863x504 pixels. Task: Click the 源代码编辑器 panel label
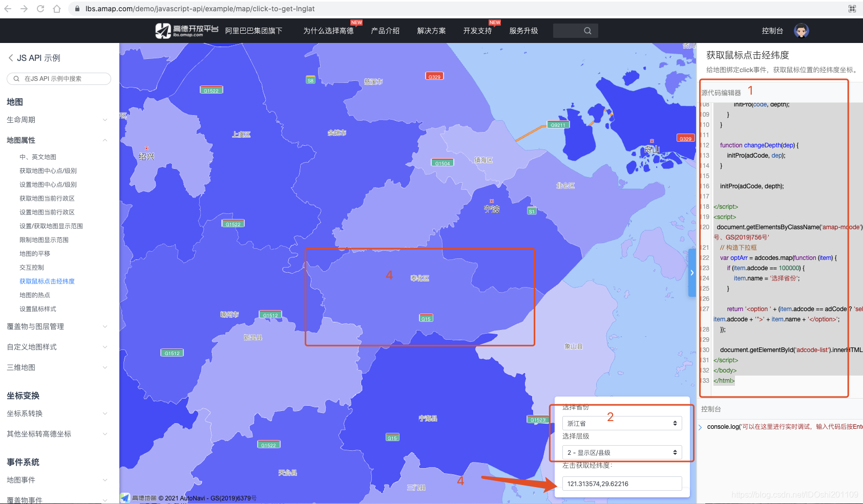[721, 93]
